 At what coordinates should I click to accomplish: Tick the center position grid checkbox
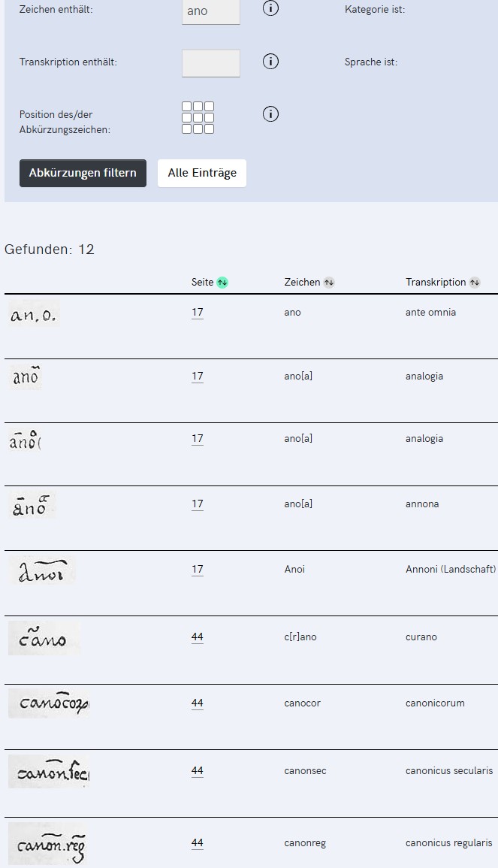tap(198, 118)
